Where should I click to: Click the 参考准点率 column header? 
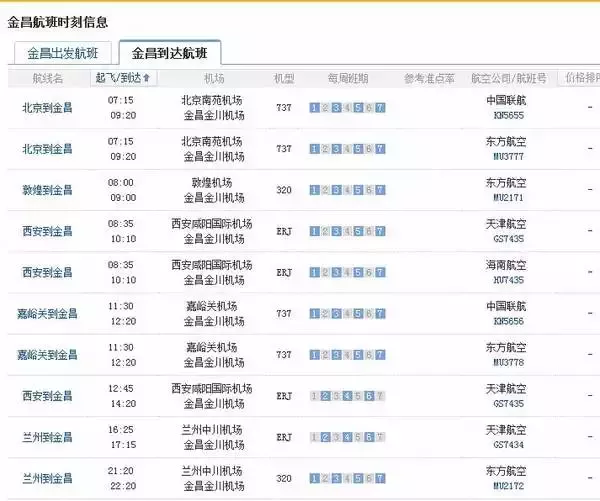(x=429, y=78)
